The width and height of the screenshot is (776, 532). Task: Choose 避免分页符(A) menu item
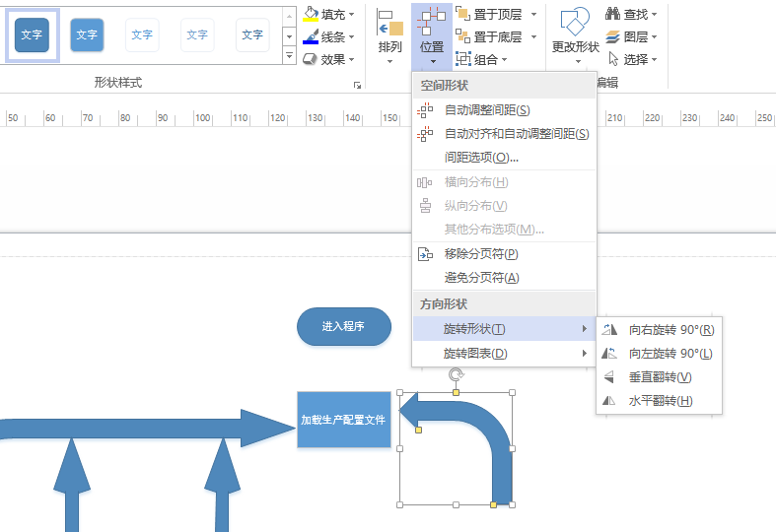click(504, 278)
